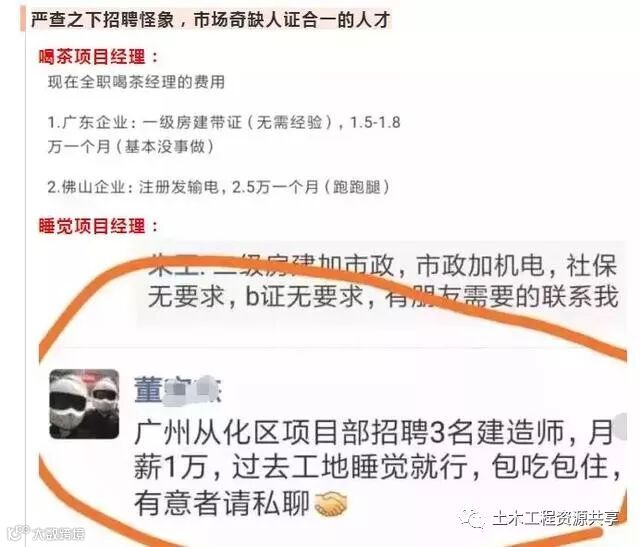
Task: Click the gray partial icon at message edge
Action: (620, 427)
